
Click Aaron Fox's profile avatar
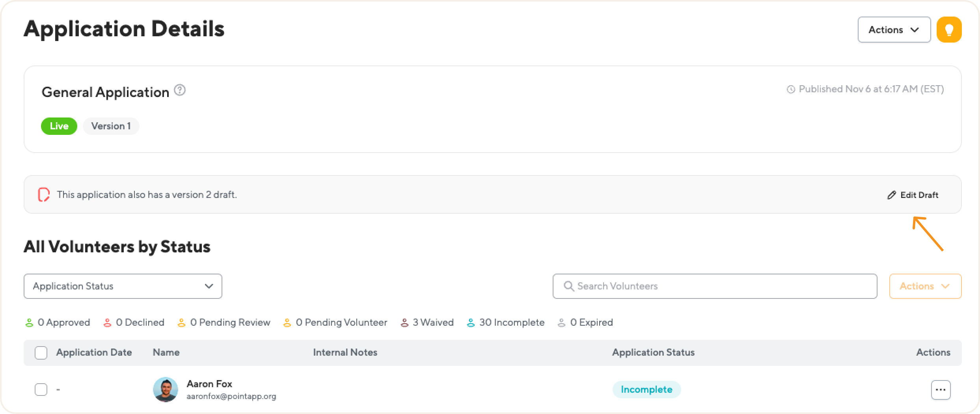tap(165, 390)
